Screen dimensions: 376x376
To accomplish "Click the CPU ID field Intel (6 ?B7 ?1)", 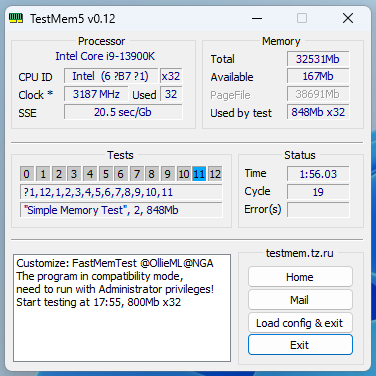I will (110, 76).
